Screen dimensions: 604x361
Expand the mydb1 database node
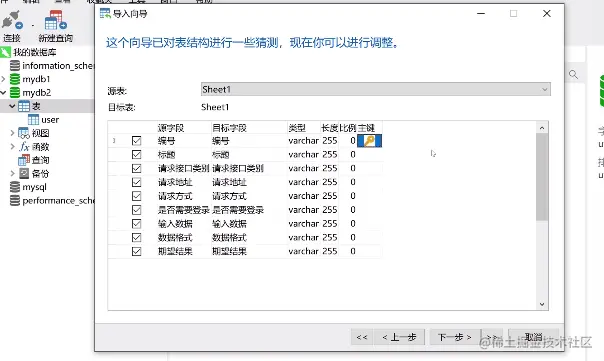pyautogui.click(x=3, y=79)
